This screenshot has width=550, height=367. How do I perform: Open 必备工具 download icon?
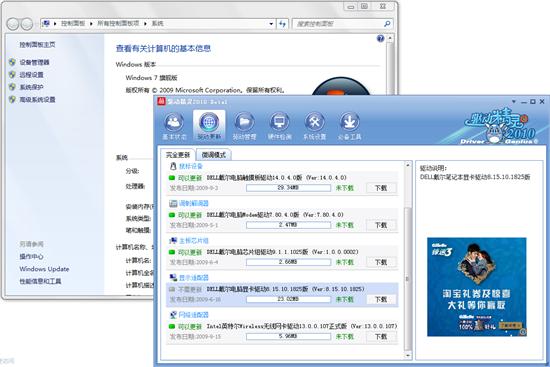coord(349,122)
